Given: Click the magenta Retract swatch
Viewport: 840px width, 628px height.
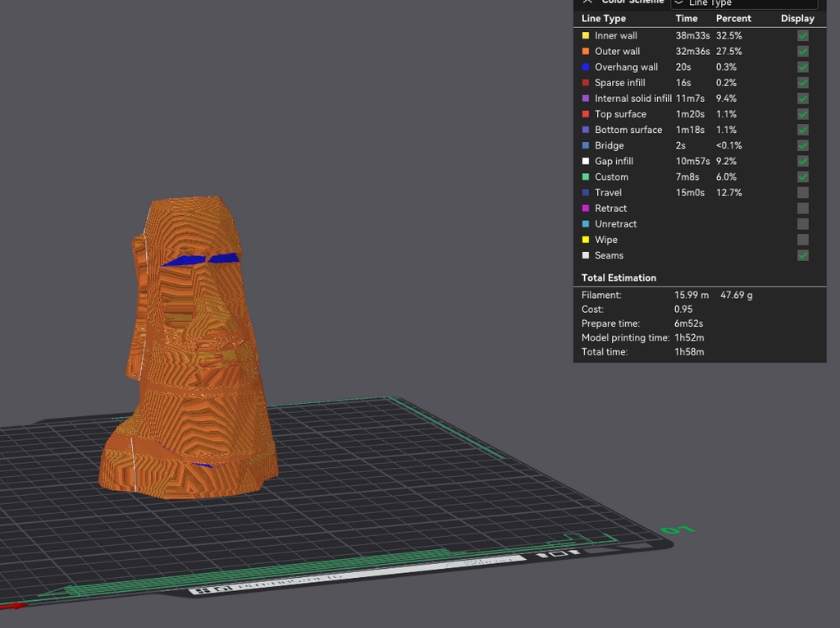Looking at the screenshot, I should click(586, 208).
